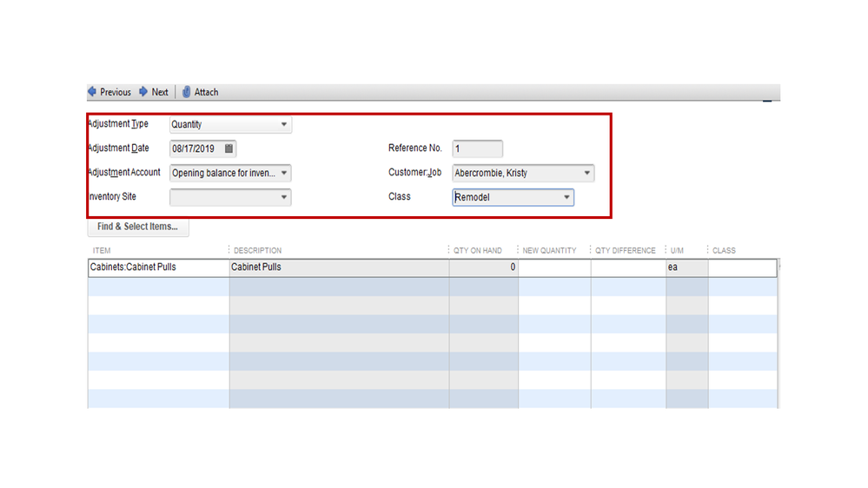Click the U/M cell showing ea

pos(687,267)
